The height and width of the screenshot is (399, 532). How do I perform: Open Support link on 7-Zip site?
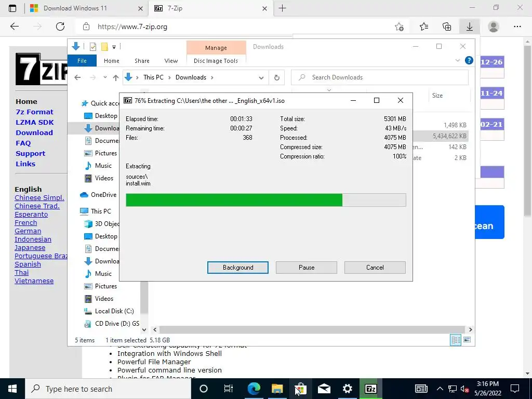pyautogui.click(x=30, y=154)
